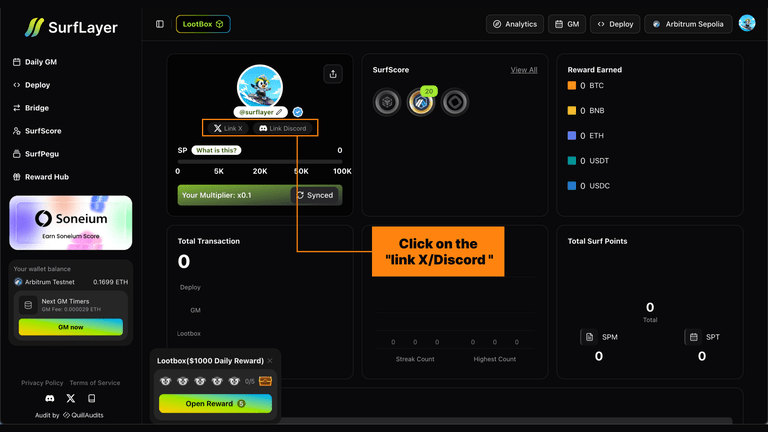Click the USDC reward swatch
This screenshot has height=432, width=768.
click(572, 186)
